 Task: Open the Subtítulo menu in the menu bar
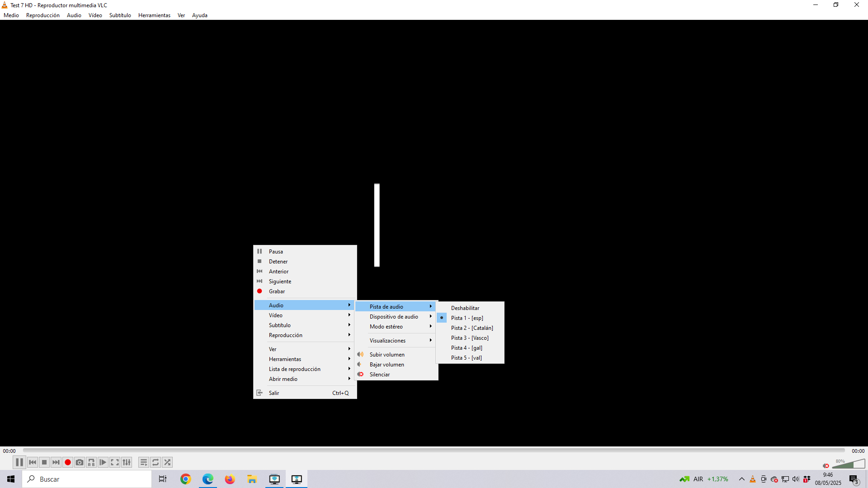[120, 15]
